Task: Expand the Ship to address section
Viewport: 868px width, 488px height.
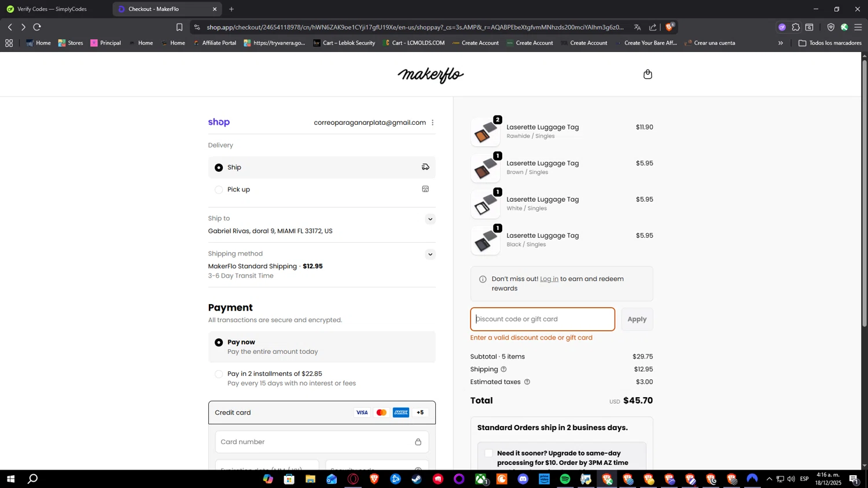Action: pos(430,219)
